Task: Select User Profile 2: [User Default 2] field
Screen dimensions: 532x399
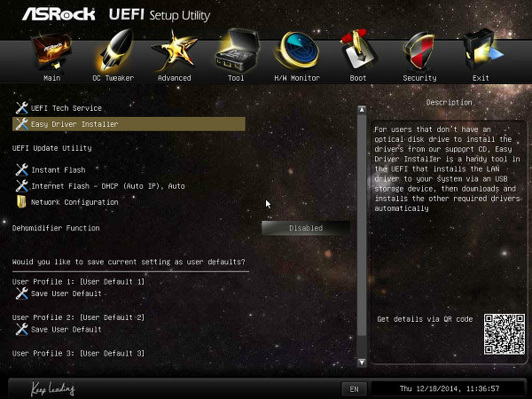Action: pyautogui.click(x=78, y=317)
